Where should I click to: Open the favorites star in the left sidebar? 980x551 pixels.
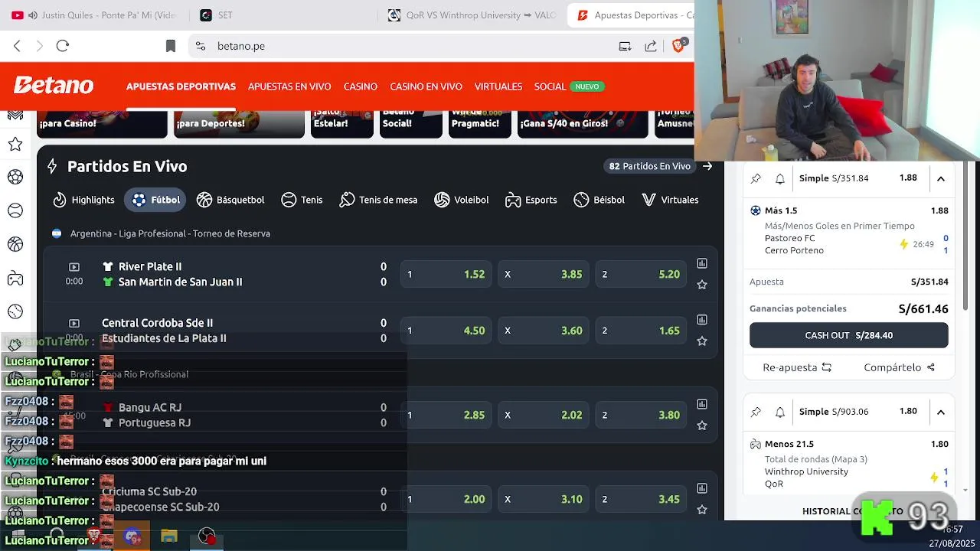click(x=15, y=144)
